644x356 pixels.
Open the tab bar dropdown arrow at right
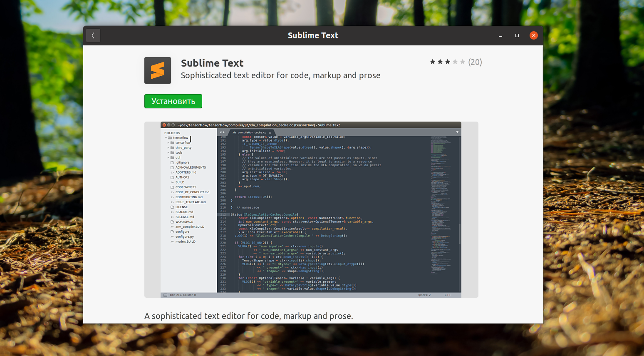(x=457, y=132)
